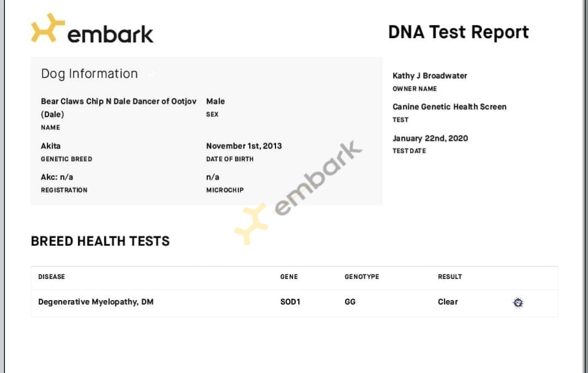Click the diagonal embark watermark text
The width and height of the screenshot is (588, 373).
pos(318,178)
